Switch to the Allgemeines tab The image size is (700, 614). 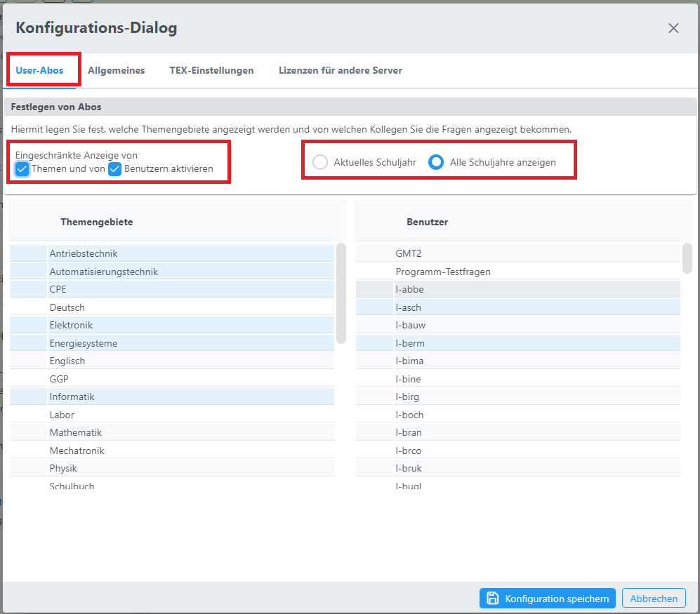click(x=117, y=70)
